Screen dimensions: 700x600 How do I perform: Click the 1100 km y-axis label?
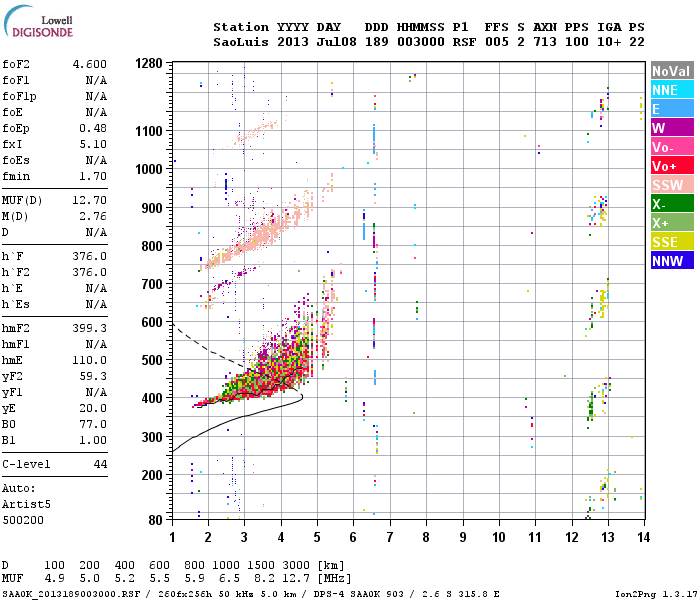coord(149,131)
